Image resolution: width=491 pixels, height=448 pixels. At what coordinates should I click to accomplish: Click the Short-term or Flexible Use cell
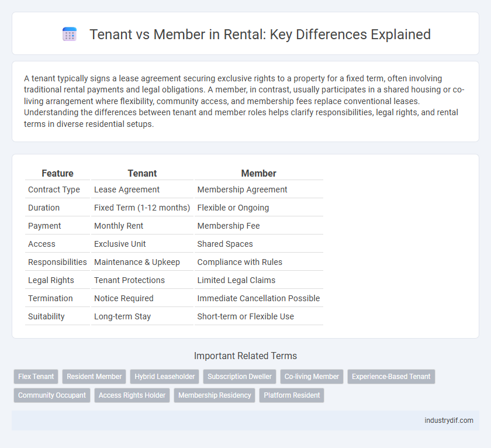coord(245,317)
